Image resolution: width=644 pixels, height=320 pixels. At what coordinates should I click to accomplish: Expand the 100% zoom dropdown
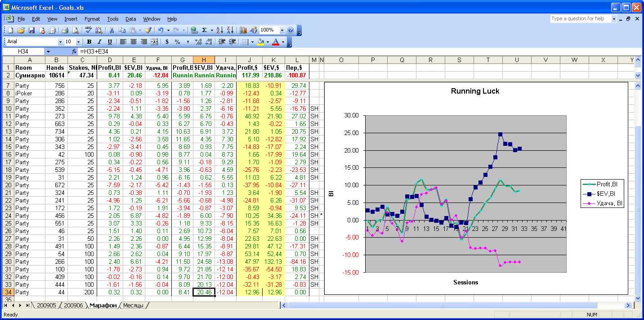pyautogui.click(x=282, y=30)
